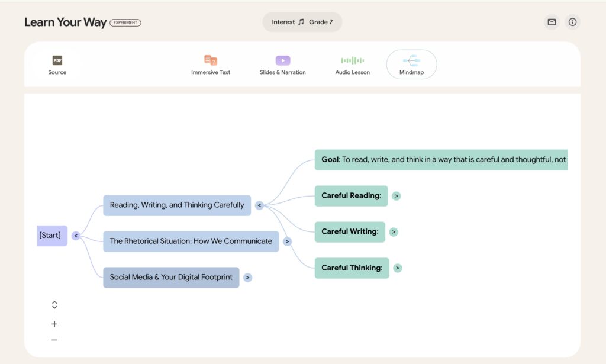Select the Goal node in mindmap
Image resolution: width=606 pixels, height=364 pixels.
pyautogui.click(x=441, y=160)
